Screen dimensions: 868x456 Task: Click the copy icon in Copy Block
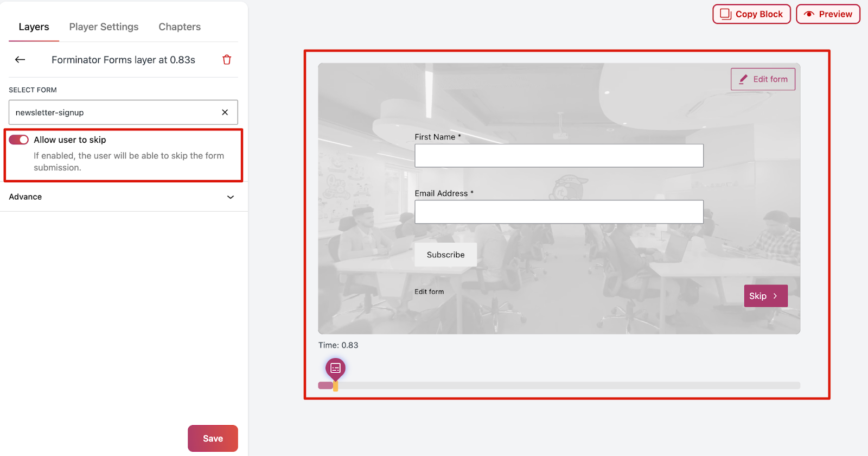pos(725,14)
